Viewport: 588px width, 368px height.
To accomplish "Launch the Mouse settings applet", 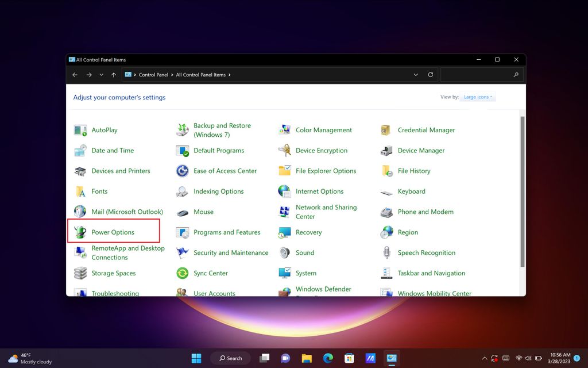I will pos(204,212).
